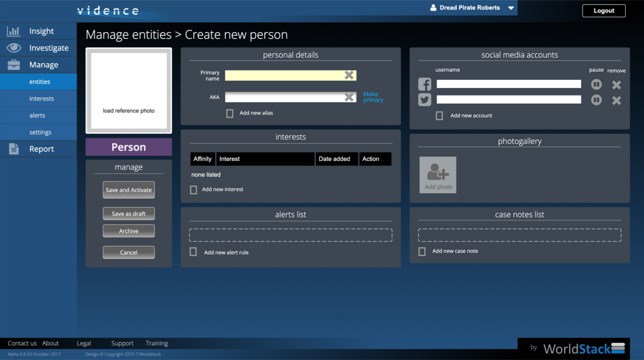This screenshot has width=644, height=360.
Task: Pause the Facebook account
Action: (x=596, y=84)
